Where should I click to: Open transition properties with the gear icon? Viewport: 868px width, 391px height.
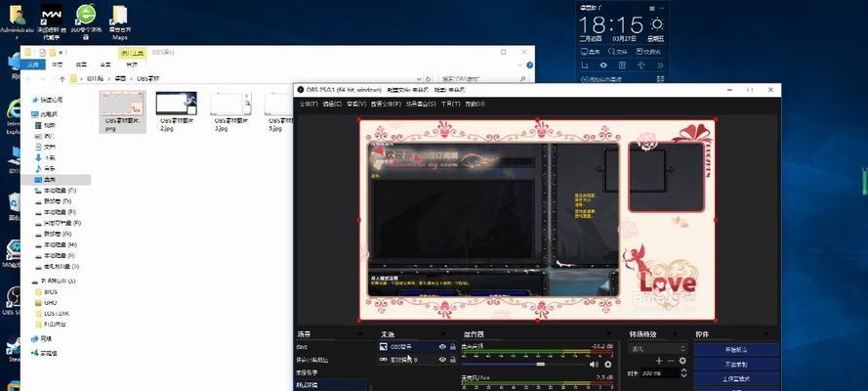682,361
